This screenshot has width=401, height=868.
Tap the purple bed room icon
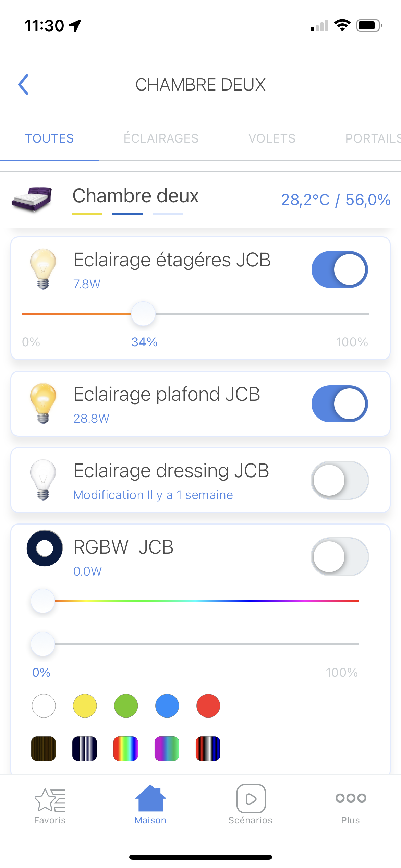tap(32, 199)
